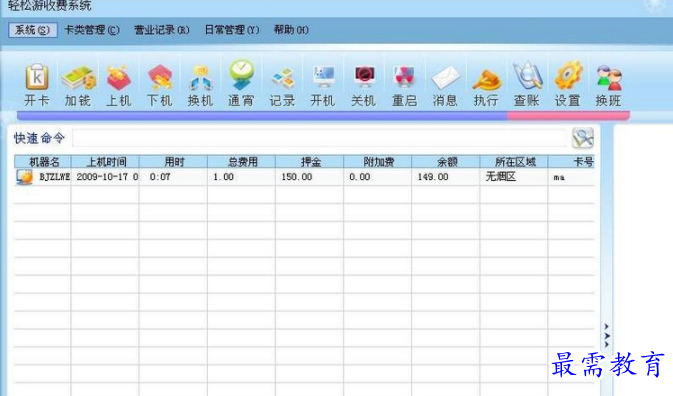Select the 加钱 add money icon
The image size is (673, 396).
[x=78, y=78]
